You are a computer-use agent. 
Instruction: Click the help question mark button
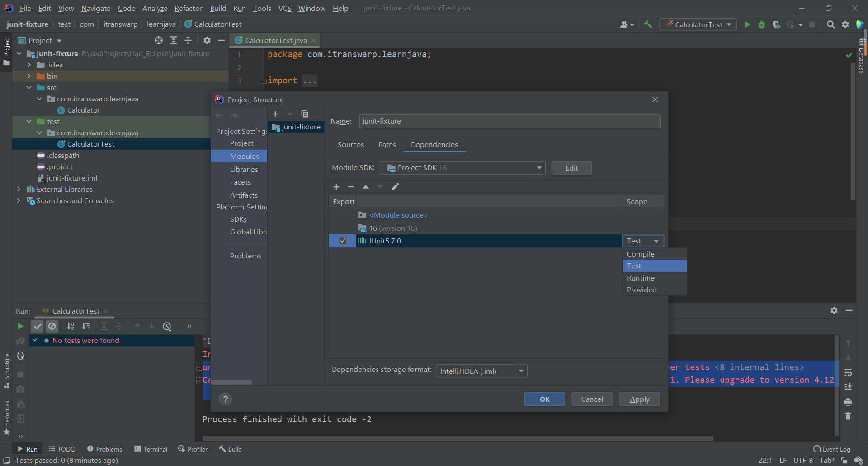click(x=225, y=399)
